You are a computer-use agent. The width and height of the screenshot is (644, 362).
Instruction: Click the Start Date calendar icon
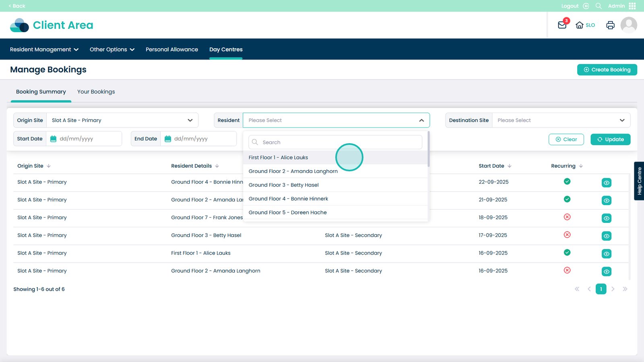pyautogui.click(x=53, y=139)
